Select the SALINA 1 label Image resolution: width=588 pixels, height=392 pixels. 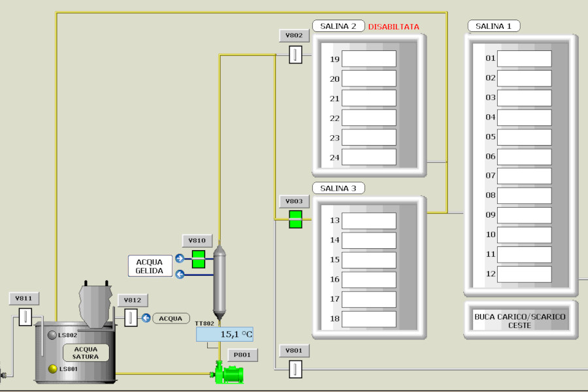click(494, 26)
